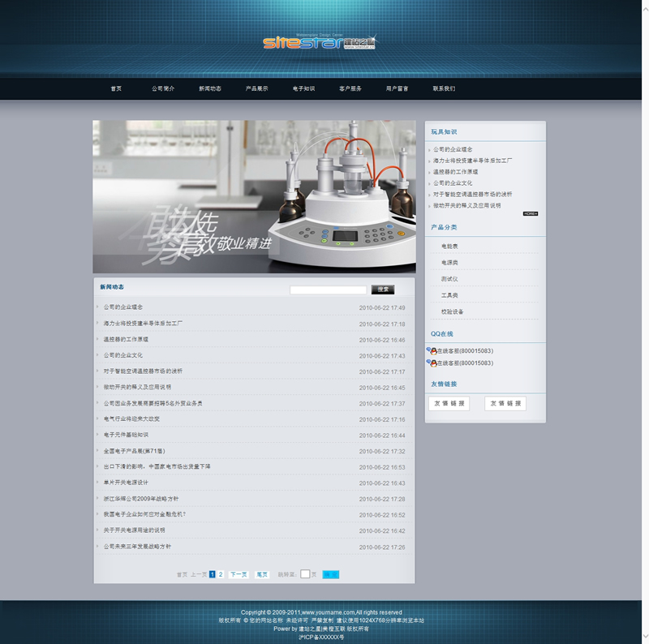Click the SiteStar logo in header
Image resolution: width=649 pixels, height=644 pixels.
point(320,42)
